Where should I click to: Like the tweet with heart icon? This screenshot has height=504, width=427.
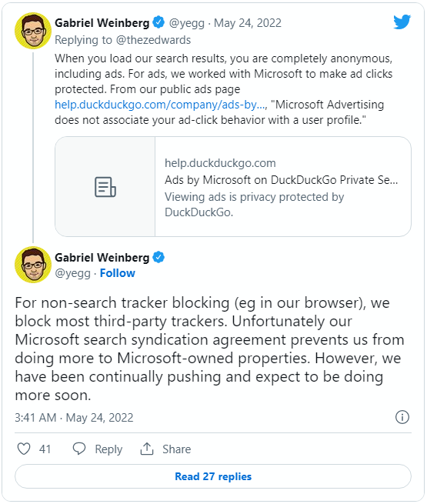pyautogui.click(x=24, y=449)
